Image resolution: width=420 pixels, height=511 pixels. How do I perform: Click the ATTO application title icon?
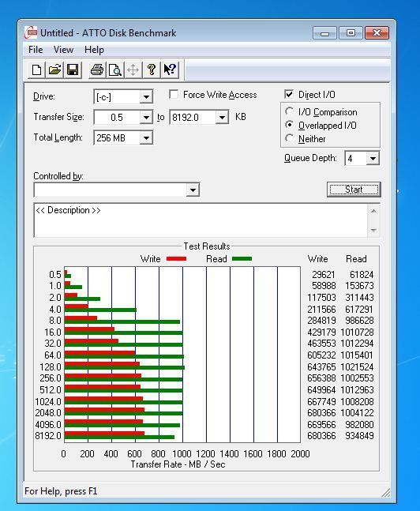(x=31, y=32)
